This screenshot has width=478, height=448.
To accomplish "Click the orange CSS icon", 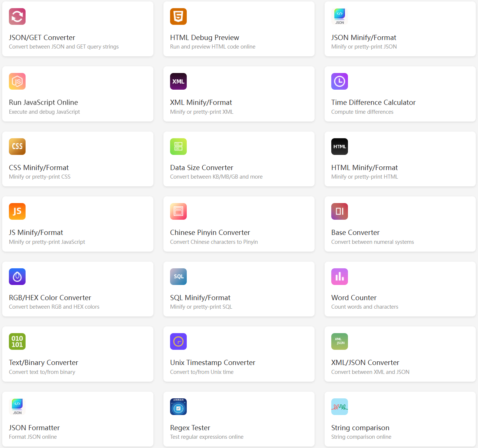I will tap(17, 146).
